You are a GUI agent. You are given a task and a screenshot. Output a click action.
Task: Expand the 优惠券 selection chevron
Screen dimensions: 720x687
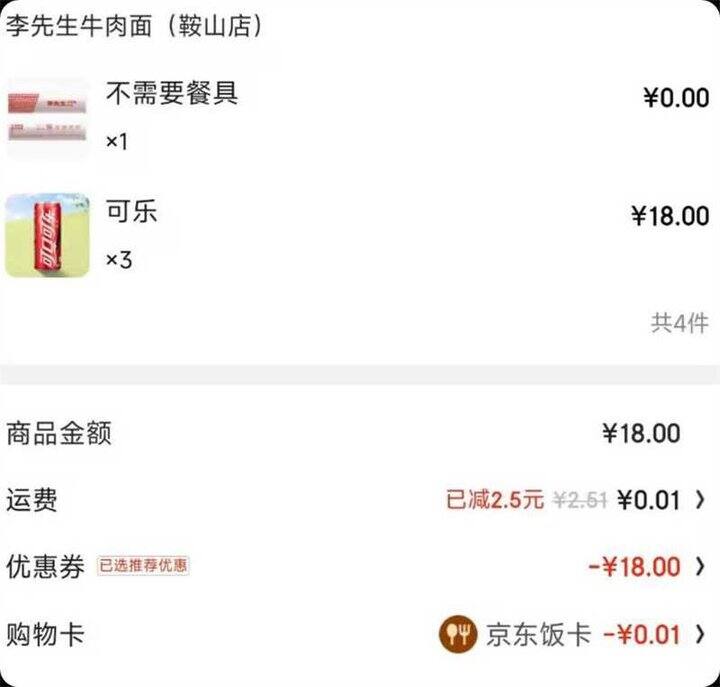coord(699,566)
